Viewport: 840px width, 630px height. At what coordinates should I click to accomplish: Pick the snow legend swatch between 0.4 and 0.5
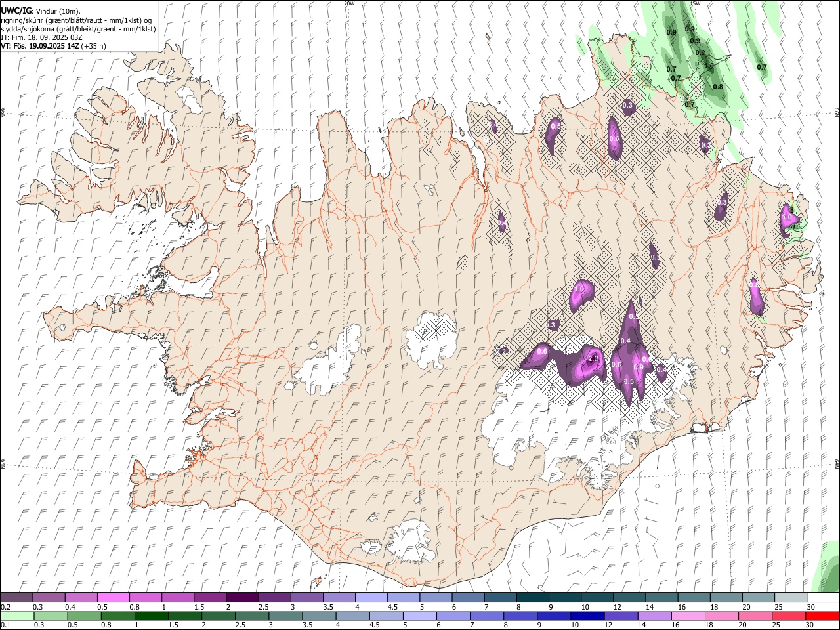pyautogui.click(x=81, y=597)
